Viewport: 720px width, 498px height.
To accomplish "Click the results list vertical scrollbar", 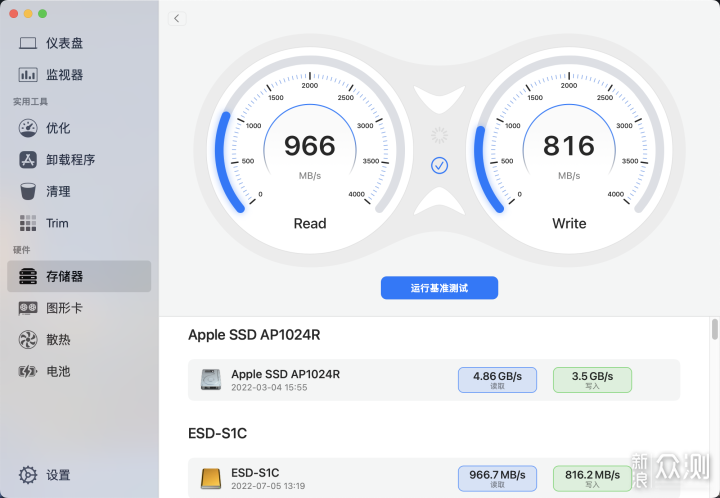I will click(714, 329).
